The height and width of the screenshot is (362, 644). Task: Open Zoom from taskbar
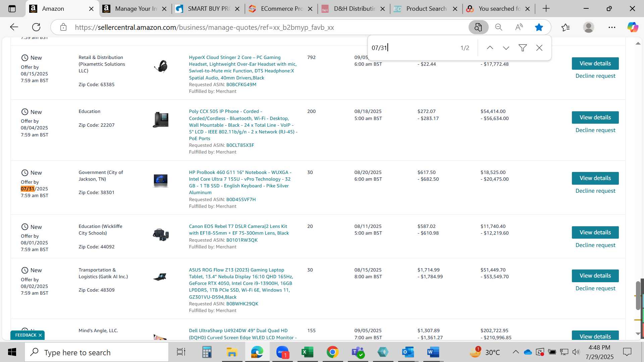point(282,352)
